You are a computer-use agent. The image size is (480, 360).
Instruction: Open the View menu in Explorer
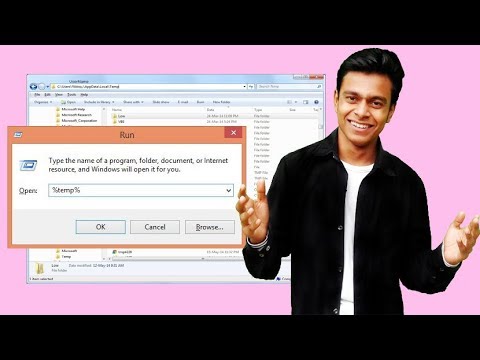[x=59, y=95]
